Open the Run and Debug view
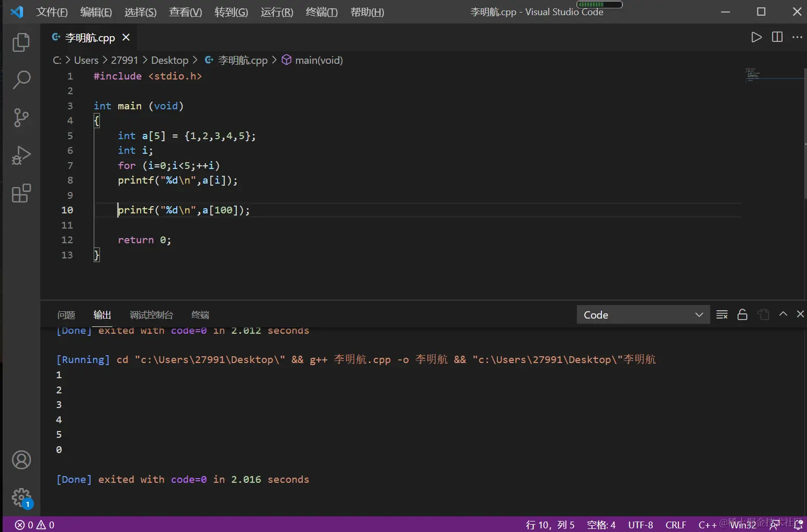The image size is (807, 532). click(x=21, y=155)
